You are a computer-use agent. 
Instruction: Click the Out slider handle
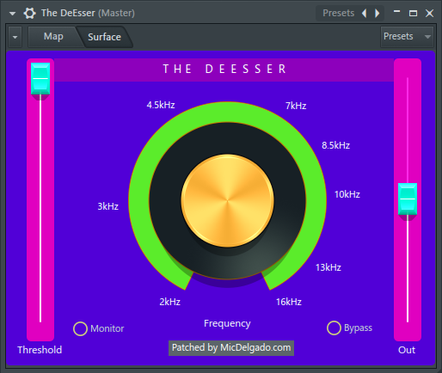407,199
